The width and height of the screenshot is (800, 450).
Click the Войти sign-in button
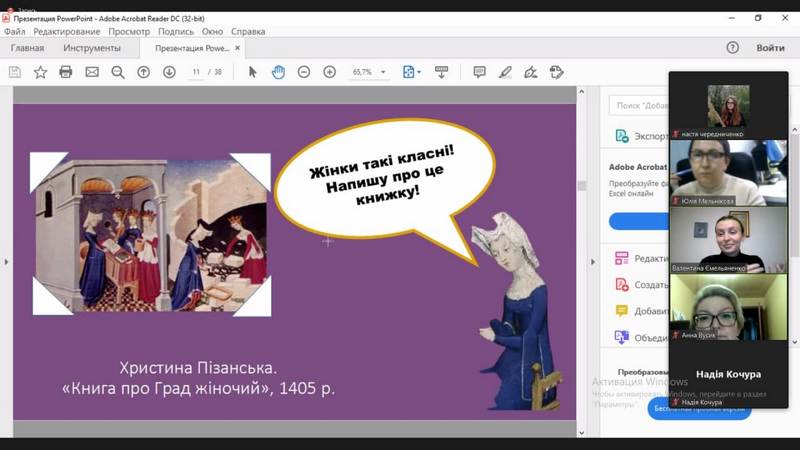(770, 47)
